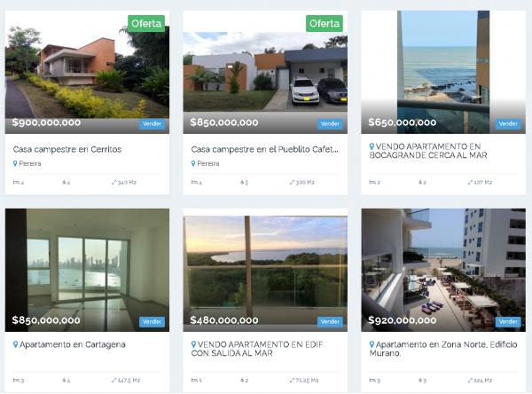Open the sunset mangrove view apartment photo
532x394 pixels.
265,270
